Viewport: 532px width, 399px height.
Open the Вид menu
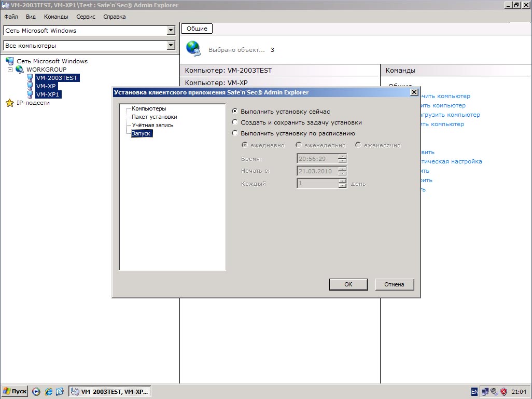(x=31, y=17)
